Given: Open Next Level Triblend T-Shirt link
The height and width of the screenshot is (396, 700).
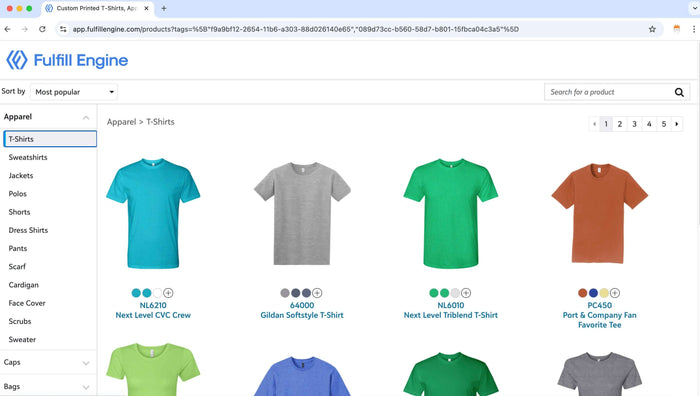Looking at the screenshot, I should [x=450, y=315].
